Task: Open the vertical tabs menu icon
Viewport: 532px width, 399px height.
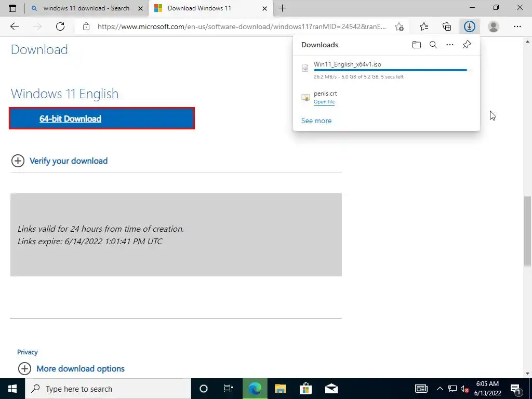Action: click(x=12, y=8)
